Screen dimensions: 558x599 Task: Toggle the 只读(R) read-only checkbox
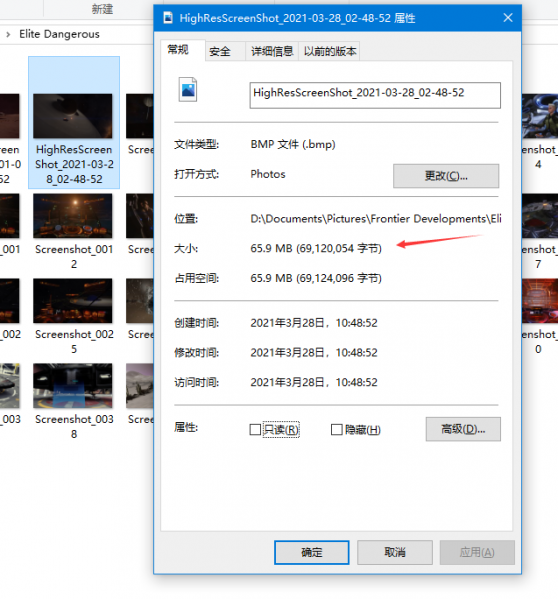pos(255,429)
